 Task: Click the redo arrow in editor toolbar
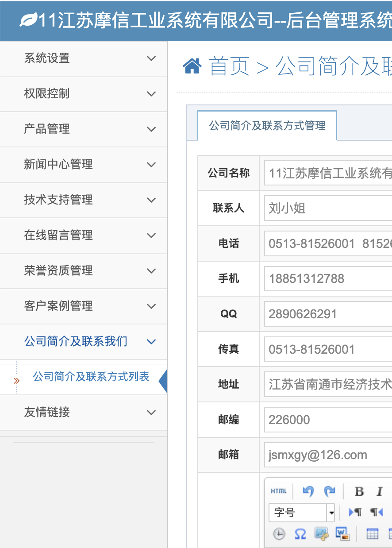tap(329, 491)
